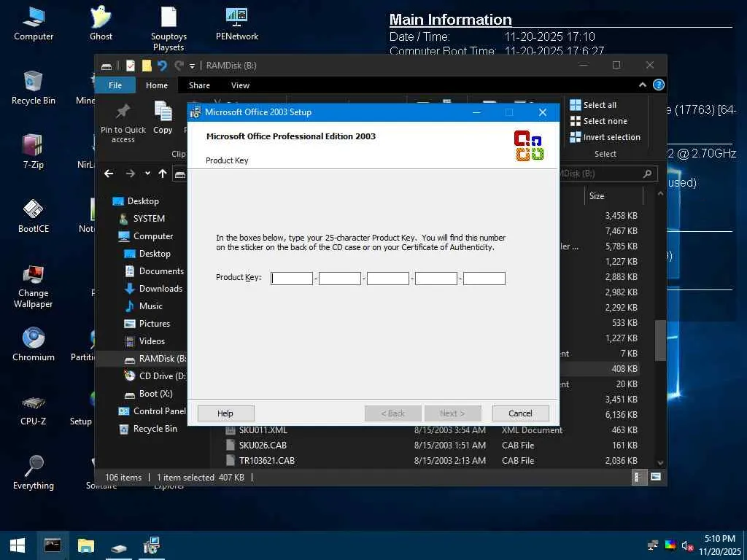
Task: Open File Explorer from the taskbar
Action: coord(86,545)
